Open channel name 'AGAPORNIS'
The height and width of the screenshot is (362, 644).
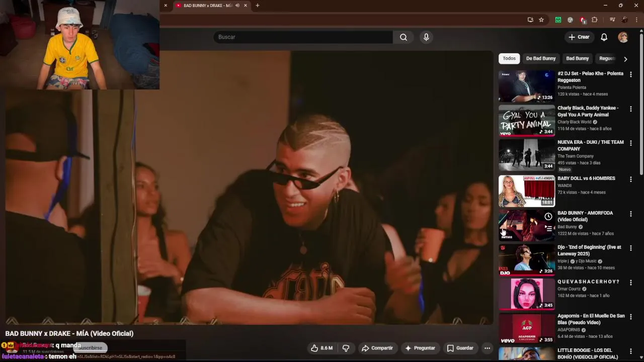(x=569, y=330)
